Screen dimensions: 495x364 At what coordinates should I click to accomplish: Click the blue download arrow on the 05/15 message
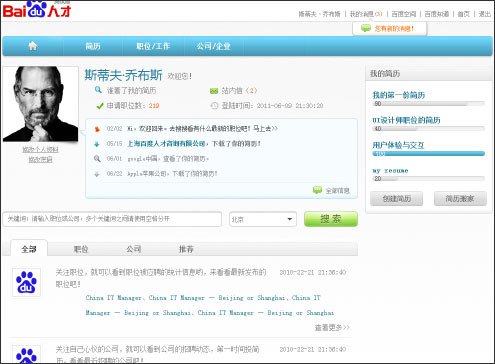click(97, 144)
